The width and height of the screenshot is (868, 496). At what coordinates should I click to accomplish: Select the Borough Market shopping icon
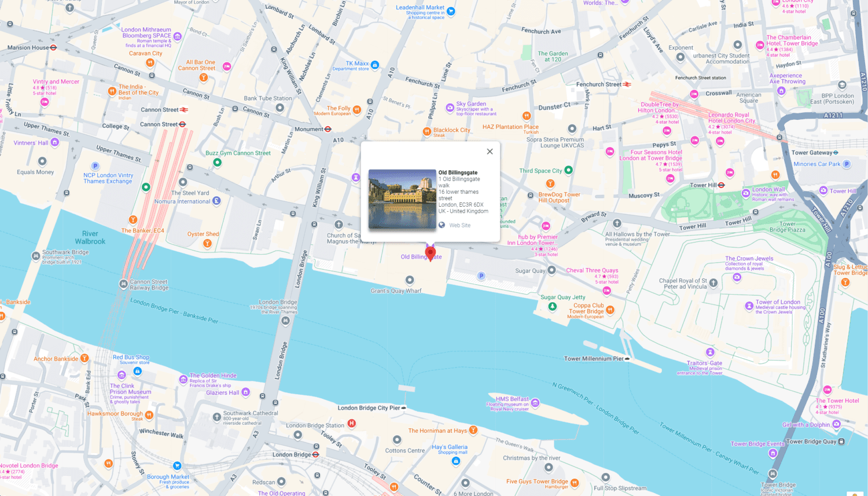pyautogui.click(x=178, y=466)
